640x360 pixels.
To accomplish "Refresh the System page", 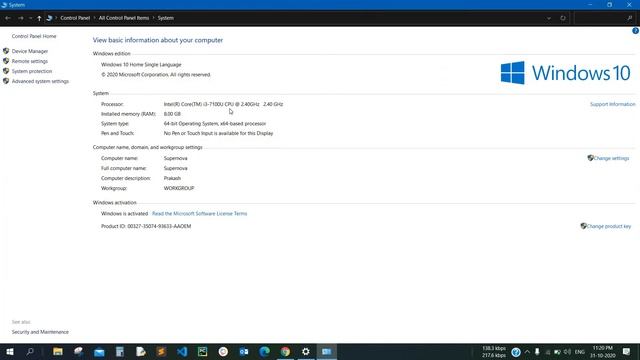I will tap(563, 18).
